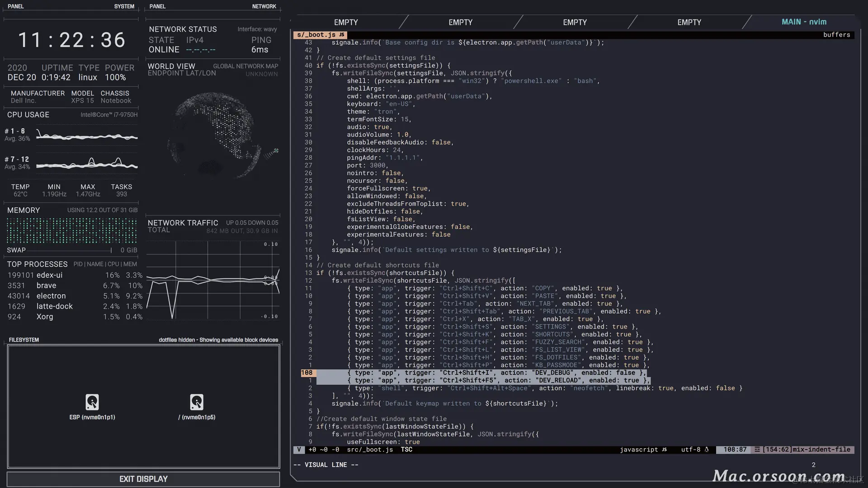Click the buffers label in tabline
This screenshot has width=868, height=488.
pyautogui.click(x=836, y=35)
